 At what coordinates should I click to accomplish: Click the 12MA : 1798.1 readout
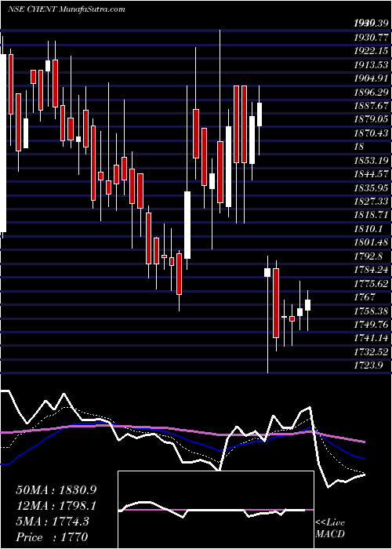[x=56, y=506]
